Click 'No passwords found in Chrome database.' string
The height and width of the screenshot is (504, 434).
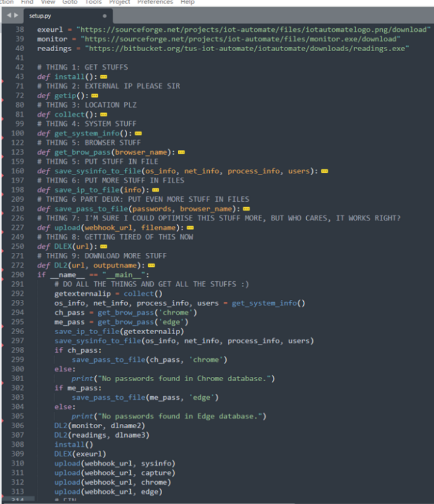click(x=184, y=379)
